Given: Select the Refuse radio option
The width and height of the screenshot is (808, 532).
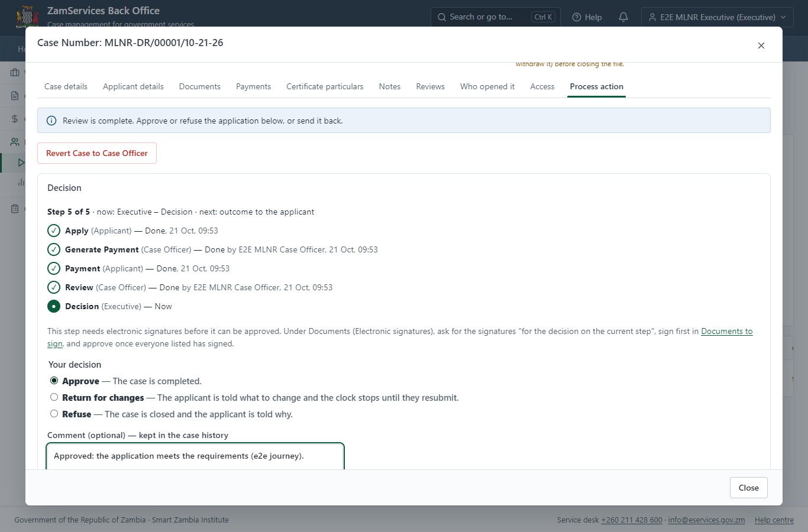Looking at the screenshot, I should [54, 414].
